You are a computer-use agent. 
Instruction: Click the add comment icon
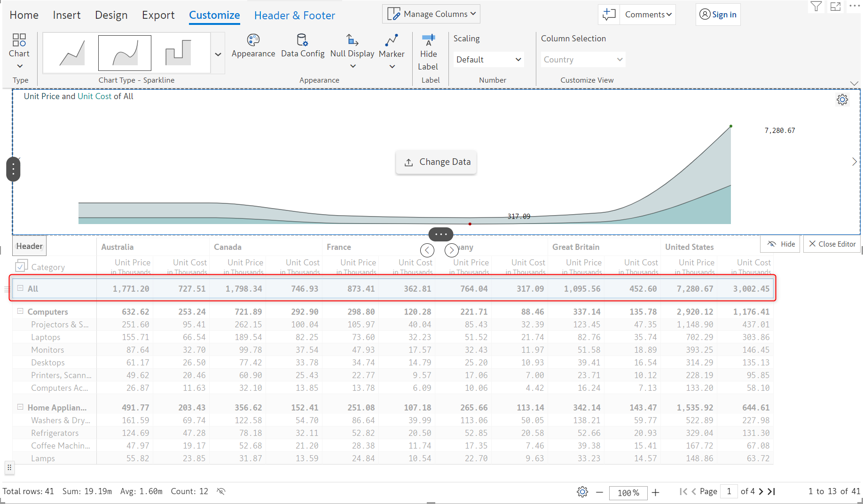(x=609, y=15)
